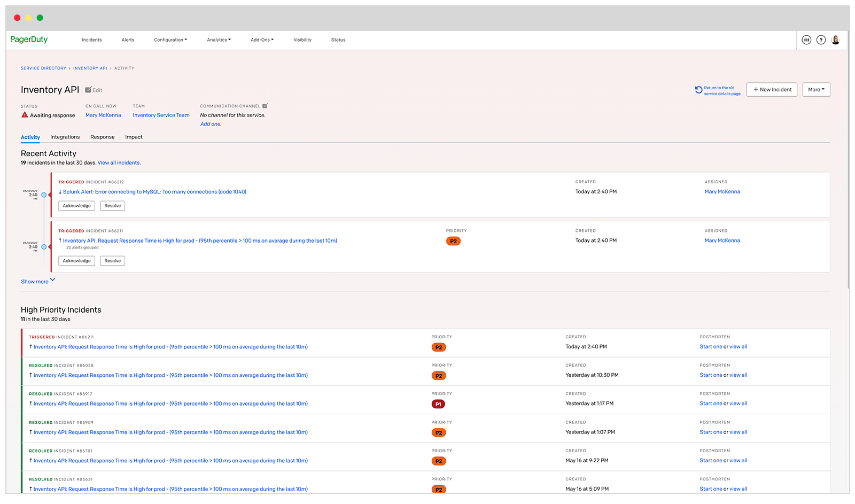Click the return to old page arrow icon

point(698,90)
